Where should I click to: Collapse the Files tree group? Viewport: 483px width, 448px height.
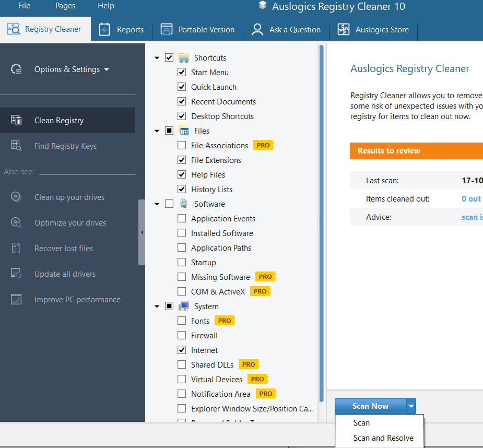[x=157, y=131]
